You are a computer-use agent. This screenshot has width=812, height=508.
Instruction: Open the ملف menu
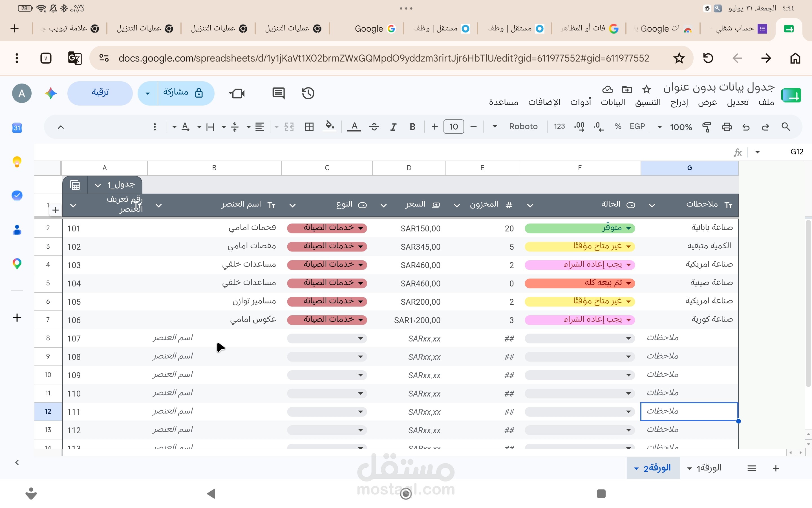click(766, 102)
